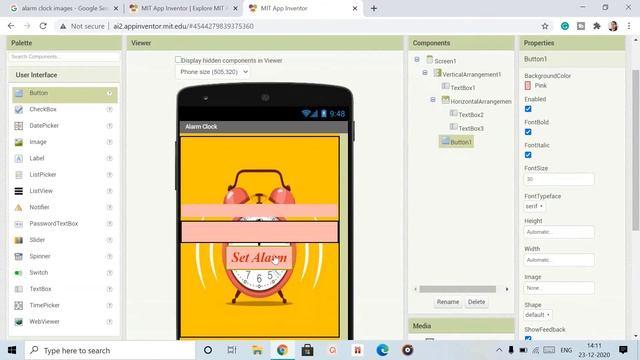The height and width of the screenshot is (360, 640).
Task: Click the Delete button
Action: tap(476, 302)
